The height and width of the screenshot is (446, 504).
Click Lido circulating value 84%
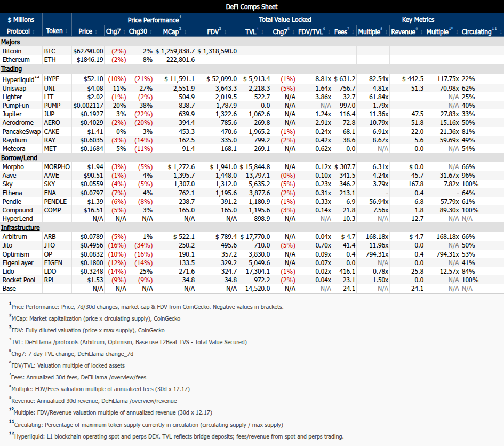pyautogui.click(x=468, y=272)
